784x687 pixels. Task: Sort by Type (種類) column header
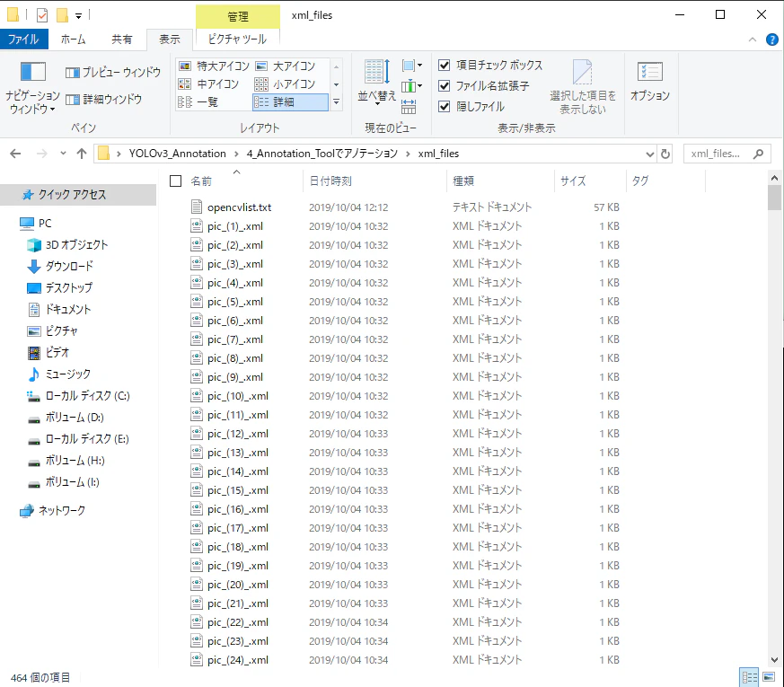(x=463, y=181)
